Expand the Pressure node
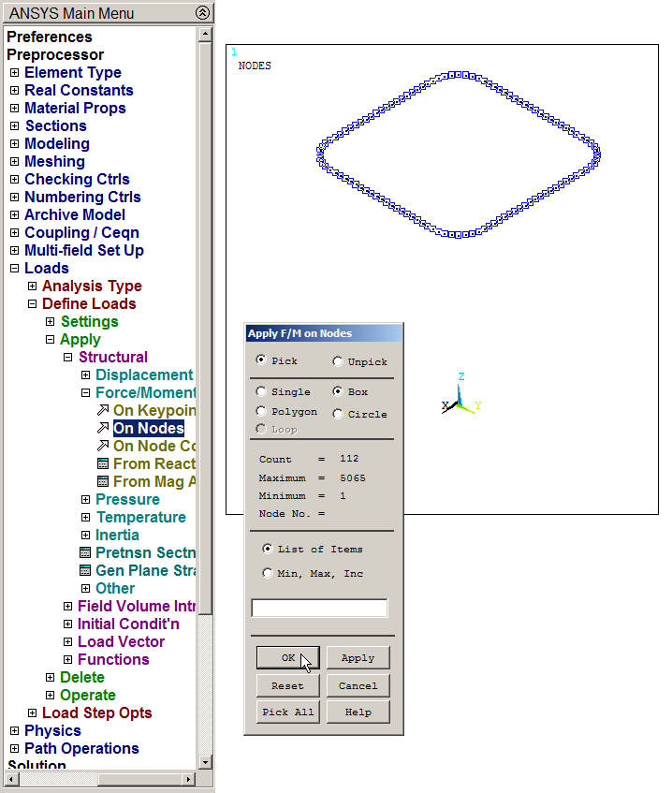Screen dimensions: 672x793 coord(85,499)
